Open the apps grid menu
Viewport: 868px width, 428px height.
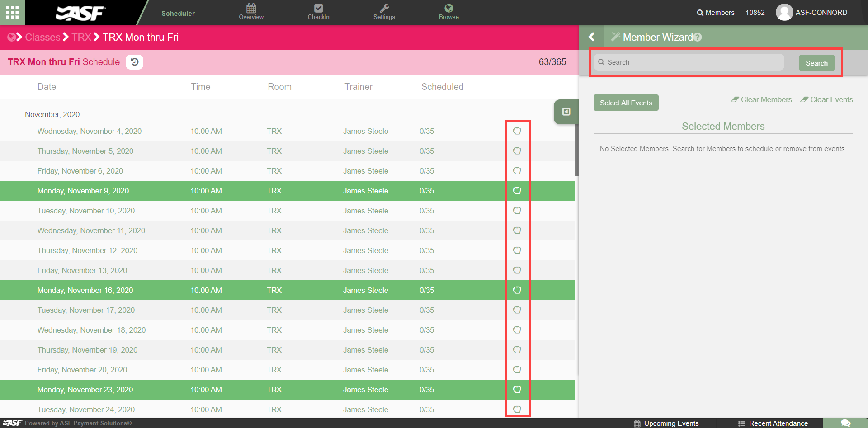point(12,12)
